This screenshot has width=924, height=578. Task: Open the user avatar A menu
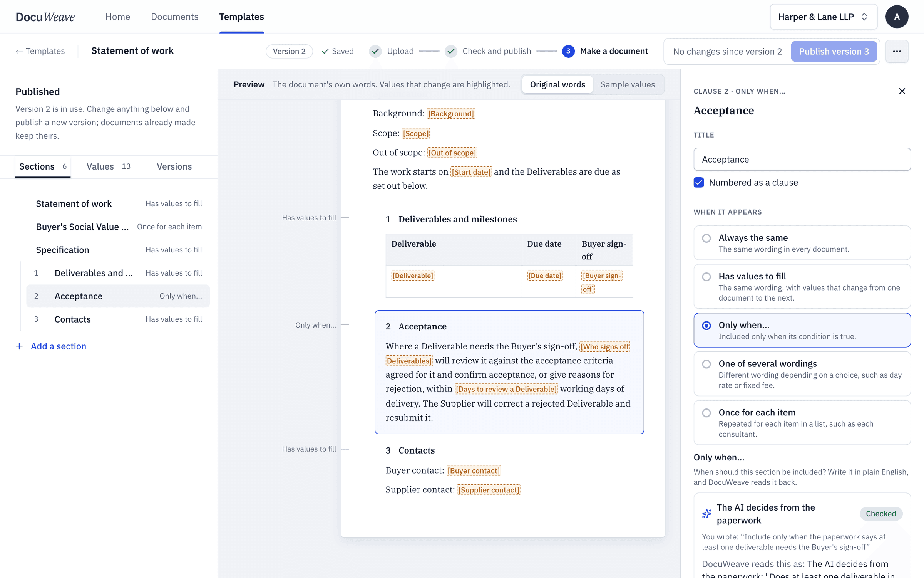point(897,17)
